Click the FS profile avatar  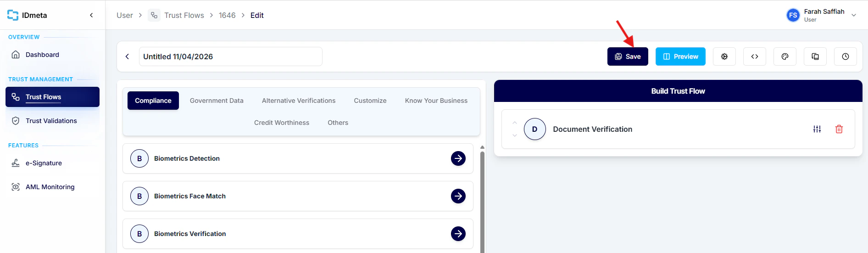[793, 15]
